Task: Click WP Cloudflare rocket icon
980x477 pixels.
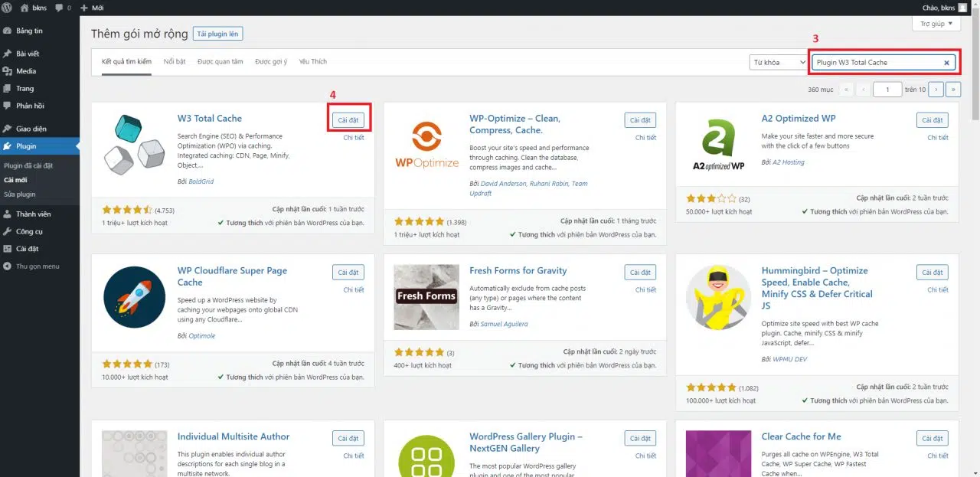Action: point(134,297)
